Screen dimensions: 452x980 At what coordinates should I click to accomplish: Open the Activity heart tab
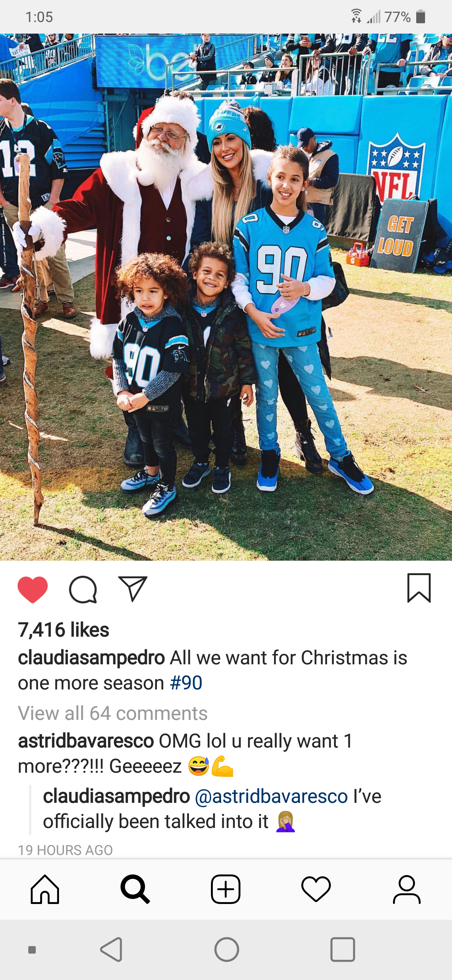(316, 889)
